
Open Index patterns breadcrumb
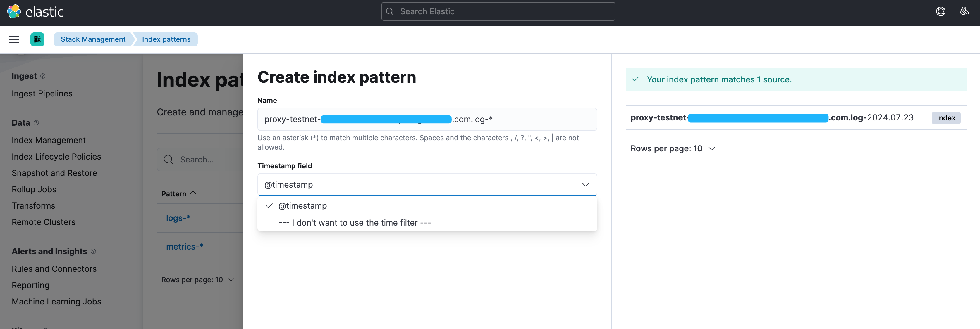(x=166, y=39)
